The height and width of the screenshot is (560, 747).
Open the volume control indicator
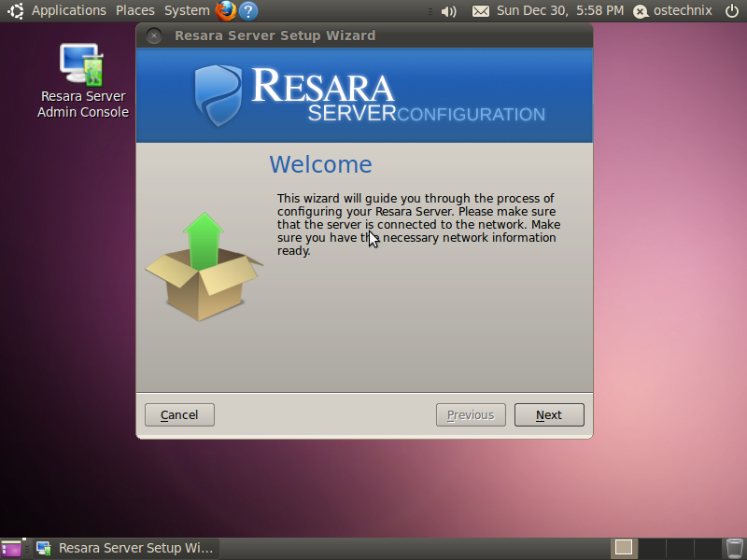pyautogui.click(x=448, y=11)
